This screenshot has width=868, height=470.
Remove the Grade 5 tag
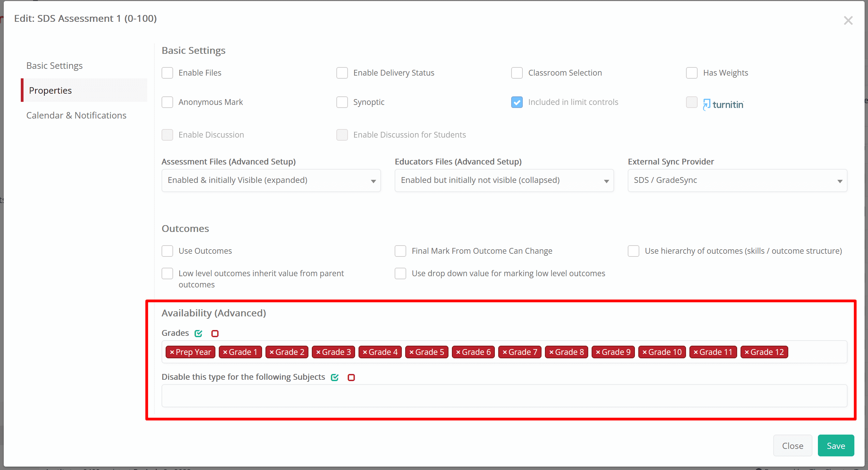coord(412,352)
